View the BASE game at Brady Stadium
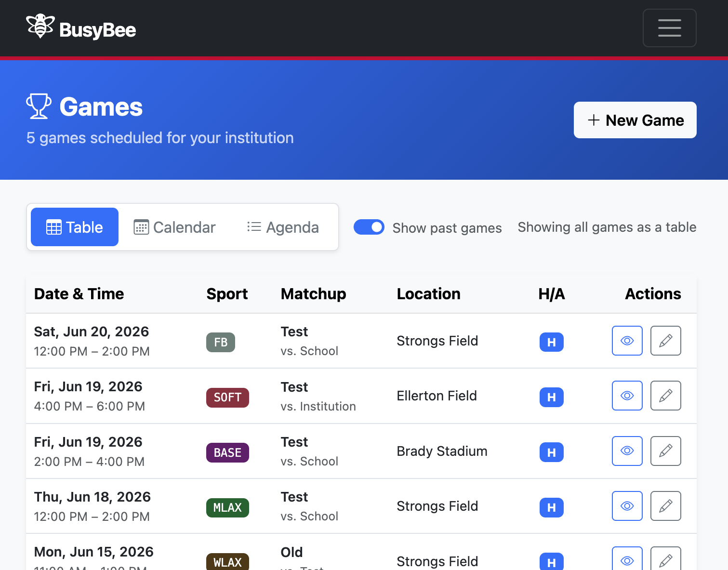This screenshot has width=728, height=570. [627, 451]
